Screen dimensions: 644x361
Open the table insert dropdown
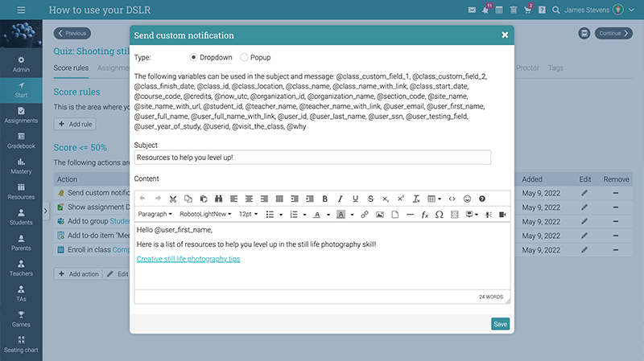click(x=434, y=199)
